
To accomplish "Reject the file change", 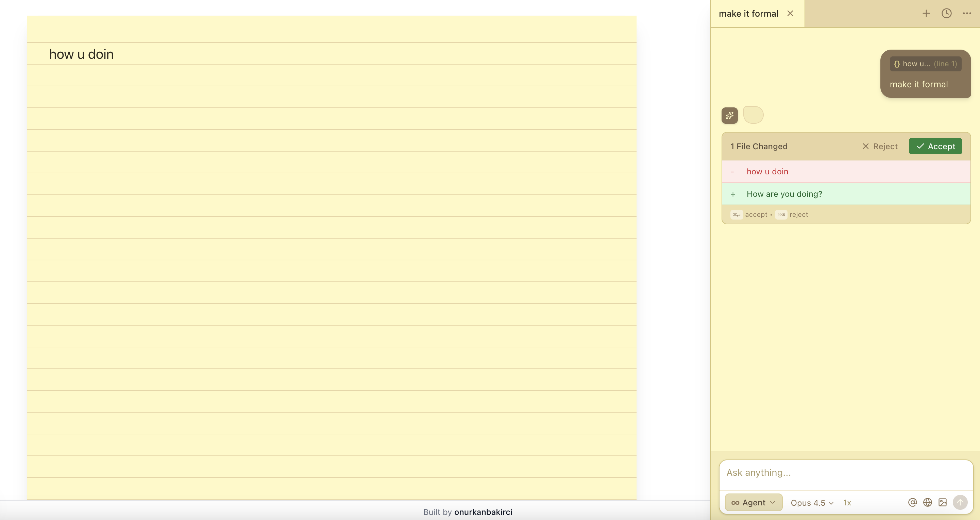I will [x=880, y=146].
